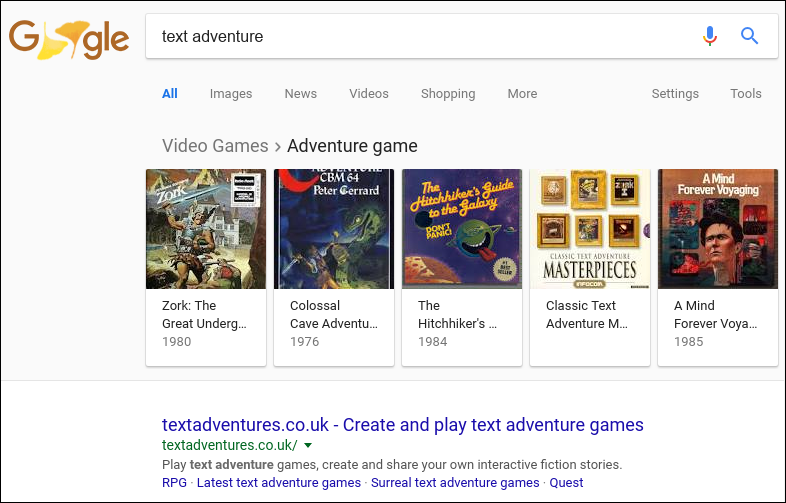Select the A Mind Forever Voyaging card
This screenshot has width=786, height=503.
click(718, 267)
